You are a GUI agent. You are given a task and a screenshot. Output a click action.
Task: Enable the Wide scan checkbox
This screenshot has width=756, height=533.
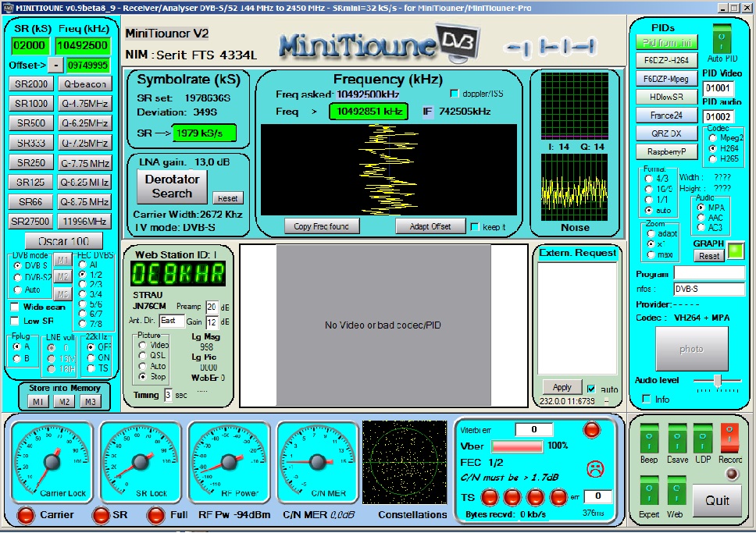click(x=15, y=307)
